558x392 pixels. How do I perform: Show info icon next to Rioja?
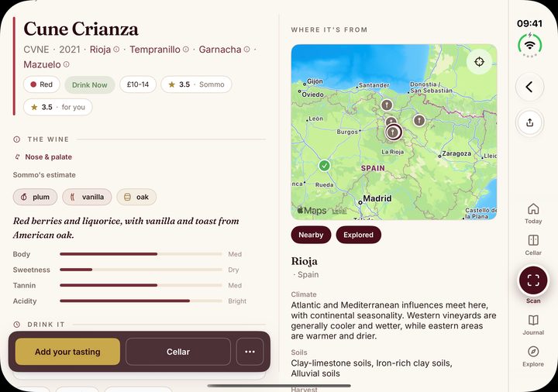click(116, 50)
